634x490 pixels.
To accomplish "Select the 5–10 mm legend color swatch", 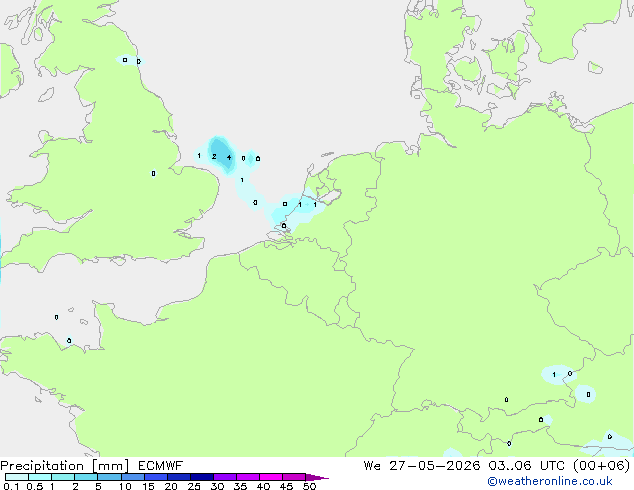I will tap(109, 477).
